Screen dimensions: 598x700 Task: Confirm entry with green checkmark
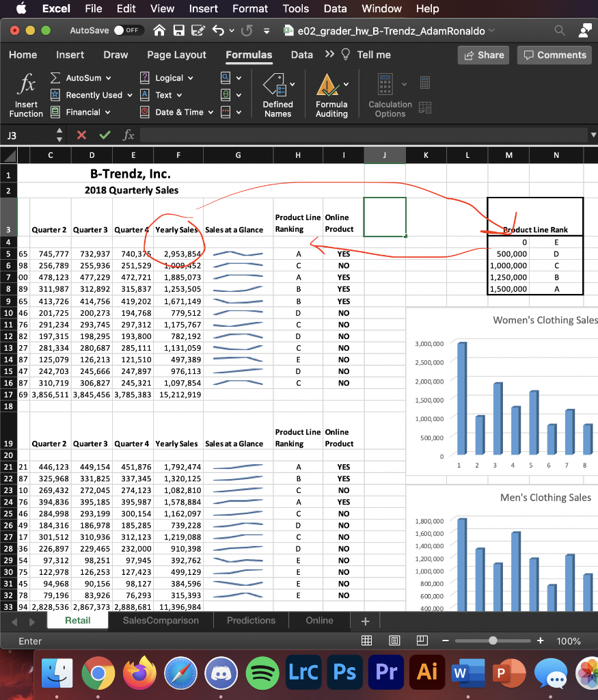104,135
